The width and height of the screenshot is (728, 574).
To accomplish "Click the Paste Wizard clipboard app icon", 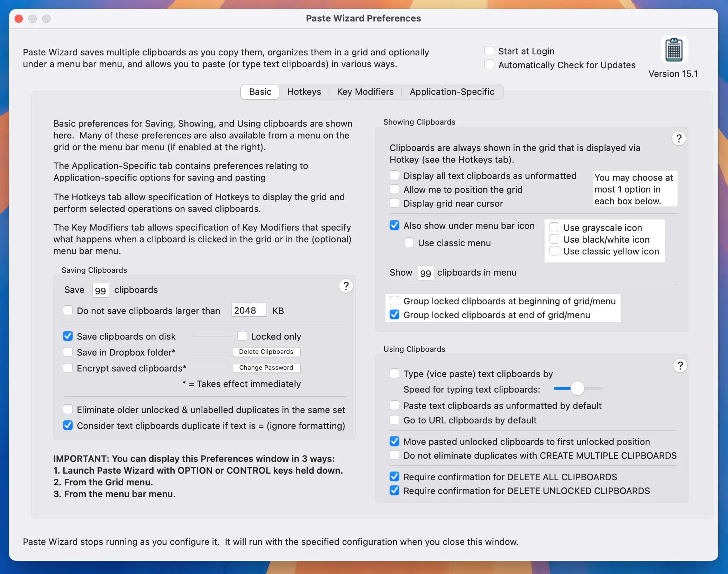I will click(674, 50).
